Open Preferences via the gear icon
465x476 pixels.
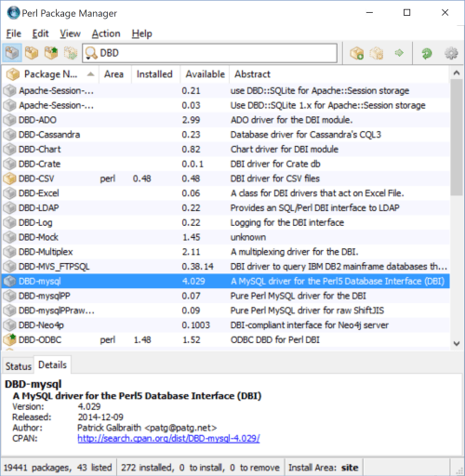point(451,53)
